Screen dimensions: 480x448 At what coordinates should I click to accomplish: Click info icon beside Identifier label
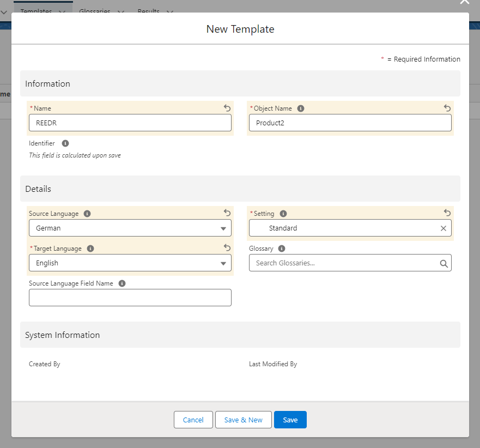tap(65, 143)
